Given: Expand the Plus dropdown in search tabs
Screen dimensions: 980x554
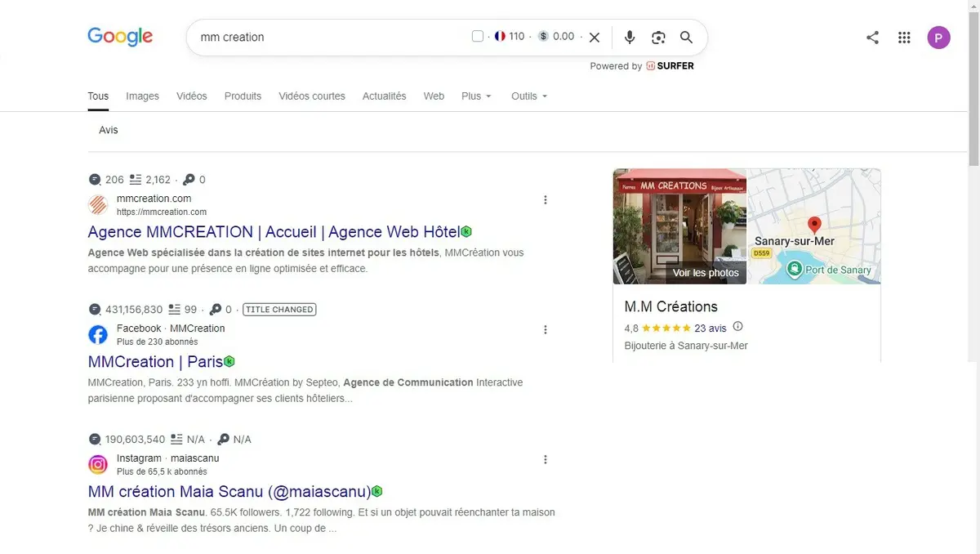Looking at the screenshot, I should point(476,96).
